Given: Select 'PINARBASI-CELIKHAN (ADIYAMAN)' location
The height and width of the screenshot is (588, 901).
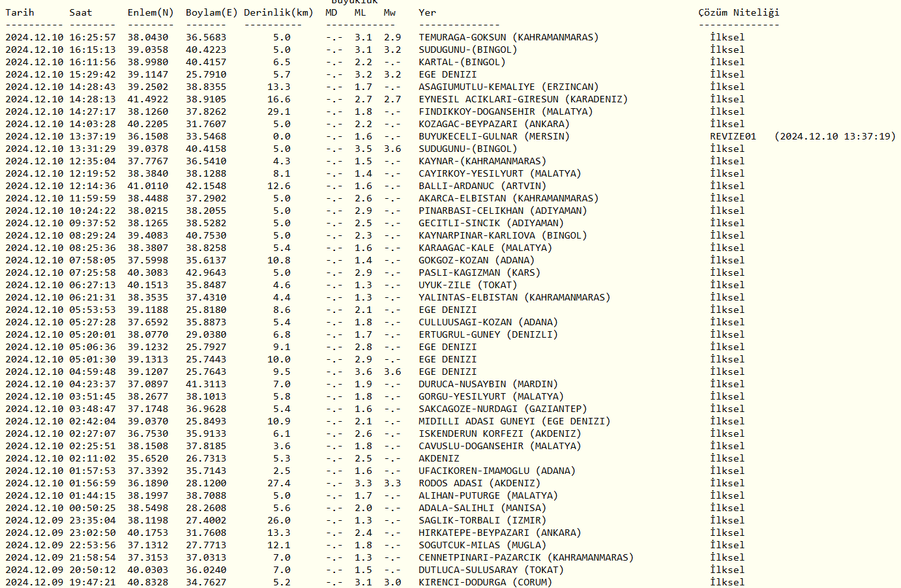Looking at the screenshot, I should click(x=503, y=211).
